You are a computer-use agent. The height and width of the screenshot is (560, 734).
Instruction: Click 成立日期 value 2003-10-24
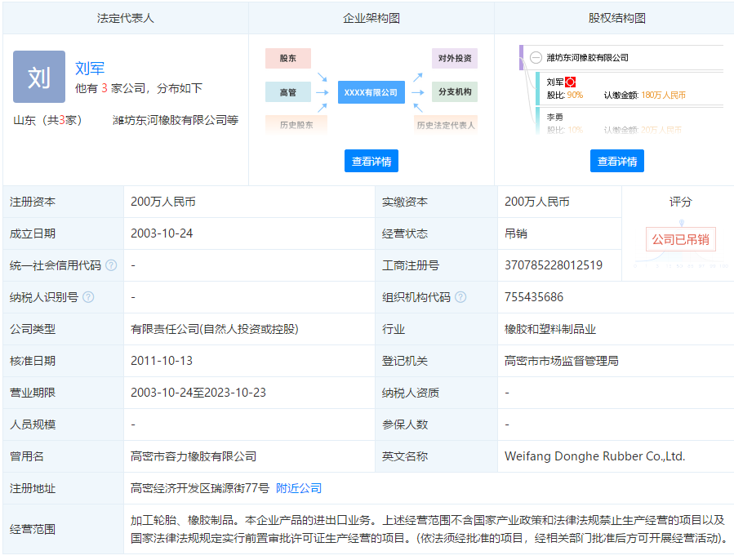click(162, 233)
